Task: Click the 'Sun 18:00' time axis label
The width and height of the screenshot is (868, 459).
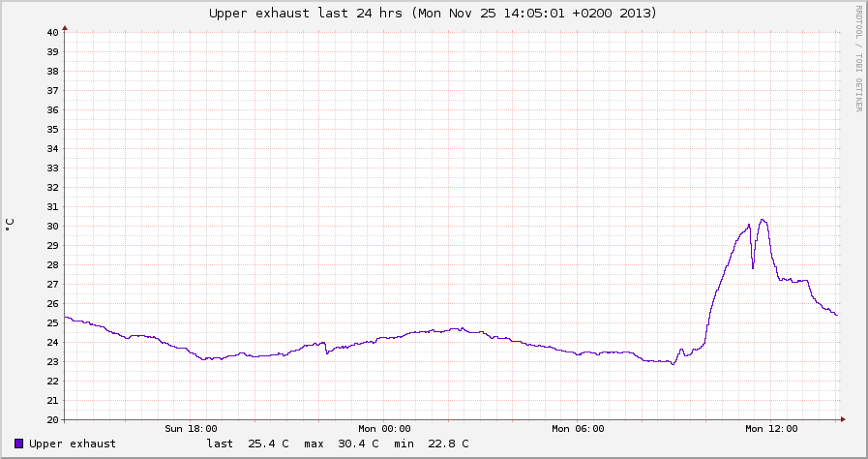Action: coord(191,429)
